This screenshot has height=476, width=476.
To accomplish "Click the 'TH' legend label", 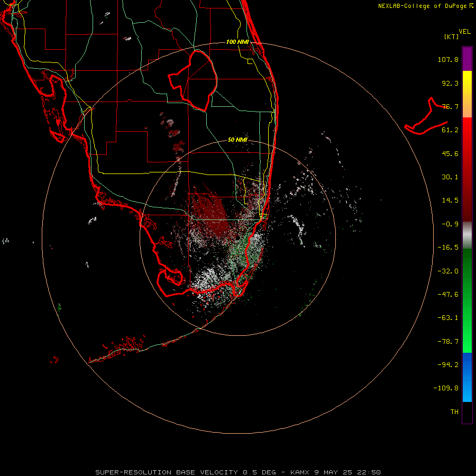I will click(454, 411).
